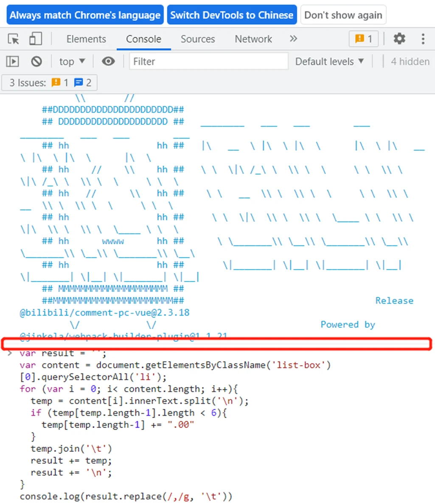Select the blue info issue icon
The height and width of the screenshot is (504, 435).
tap(79, 83)
